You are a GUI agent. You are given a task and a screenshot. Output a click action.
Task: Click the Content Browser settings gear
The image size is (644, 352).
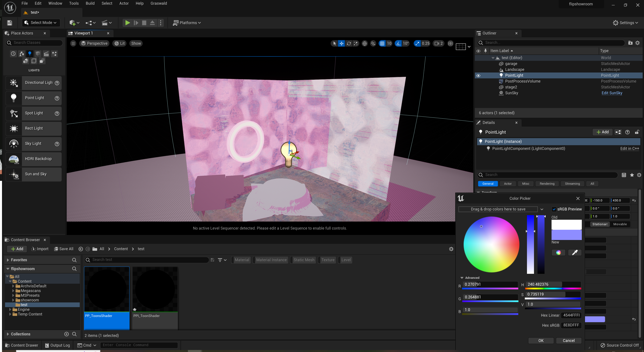click(451, 249)
